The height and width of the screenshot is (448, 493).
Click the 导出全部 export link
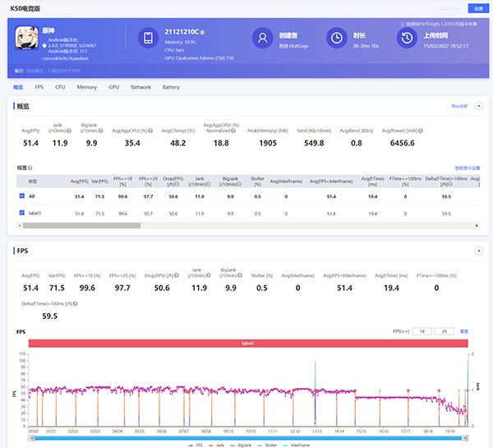[459, 106]
